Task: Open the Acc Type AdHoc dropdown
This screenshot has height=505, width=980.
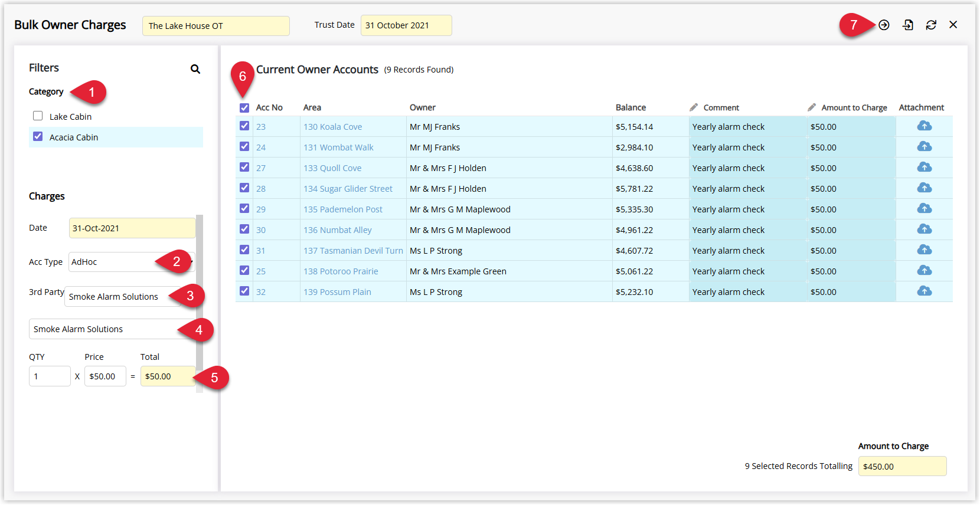Action: coord(132,262)
